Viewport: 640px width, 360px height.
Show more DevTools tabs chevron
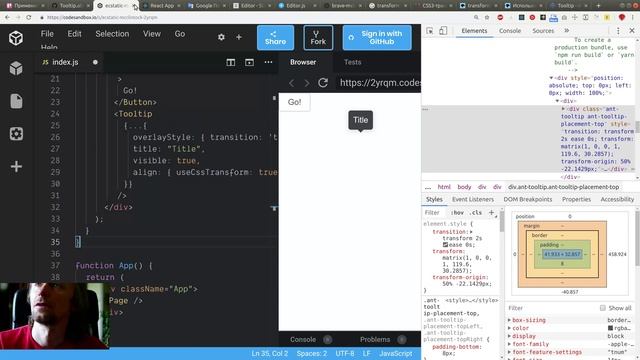coord(567,31)
